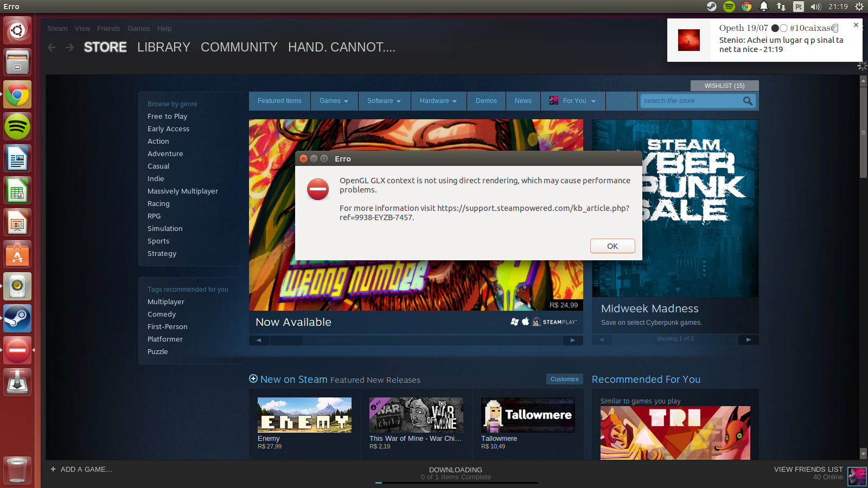
Task: Click Spotify indicator in top panel
Action: point(729,7)
